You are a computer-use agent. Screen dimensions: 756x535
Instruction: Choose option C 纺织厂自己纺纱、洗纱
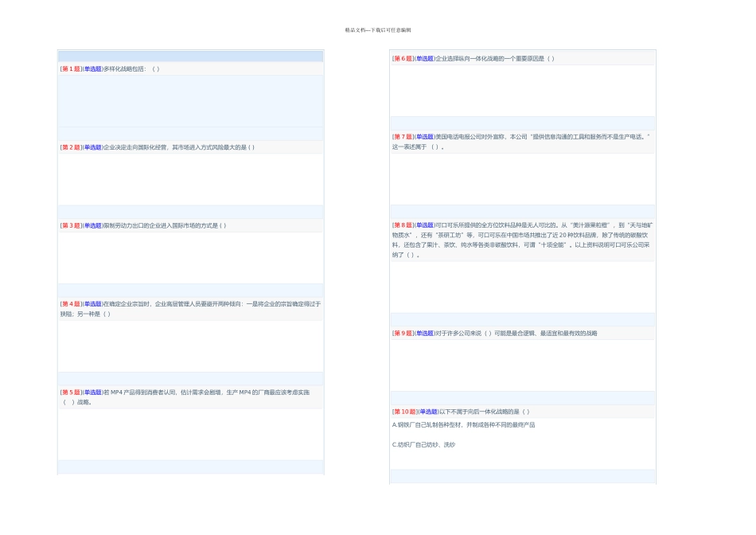click(x=423, y=445)
